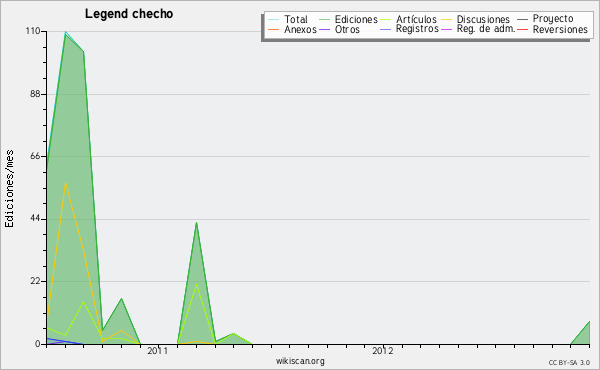Viewport: 600px width, 370px height.
Task: Select the Proyecto legend entry
Action: coord(553,19)
